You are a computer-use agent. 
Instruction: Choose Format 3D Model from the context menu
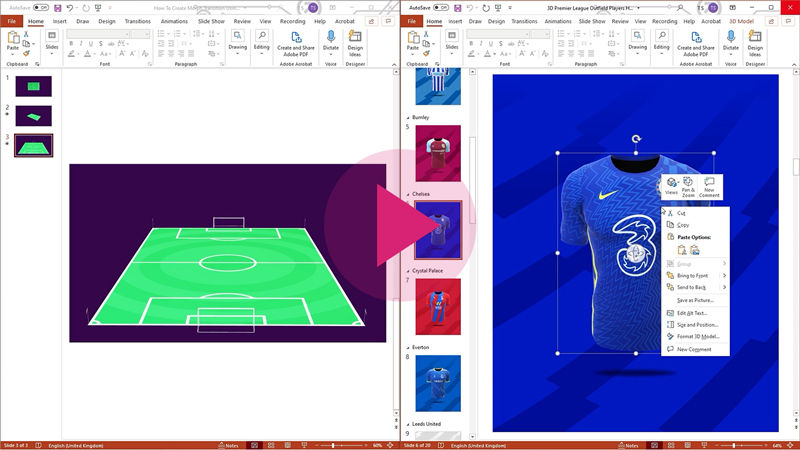(x=697, y=336)
